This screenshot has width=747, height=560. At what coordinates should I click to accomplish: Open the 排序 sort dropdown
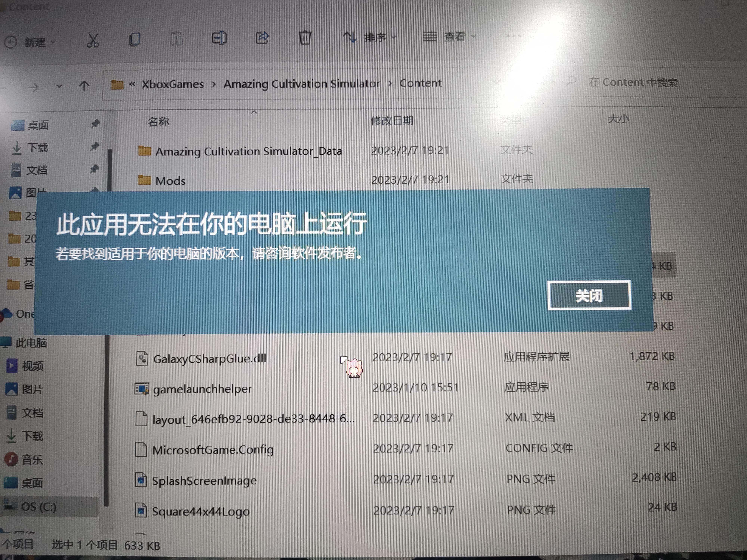(x=369, y=37)
